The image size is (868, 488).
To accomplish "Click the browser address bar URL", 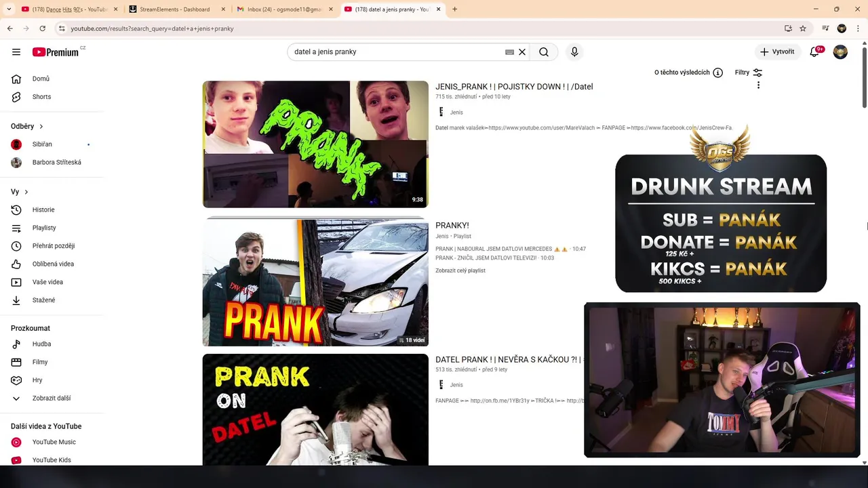I will point(152,28).
